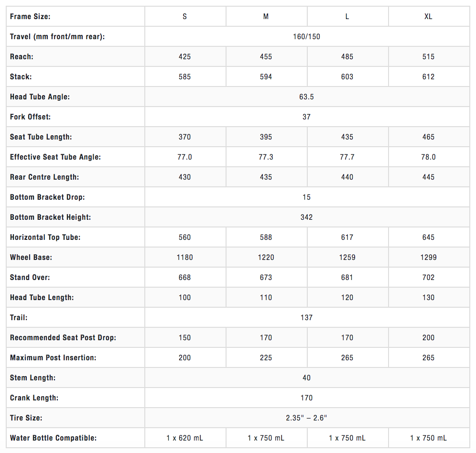The height and width of the screenshot is (453, 476).
Task: Click the Horizontal Top Tube value 560
Action: point(184,237)
